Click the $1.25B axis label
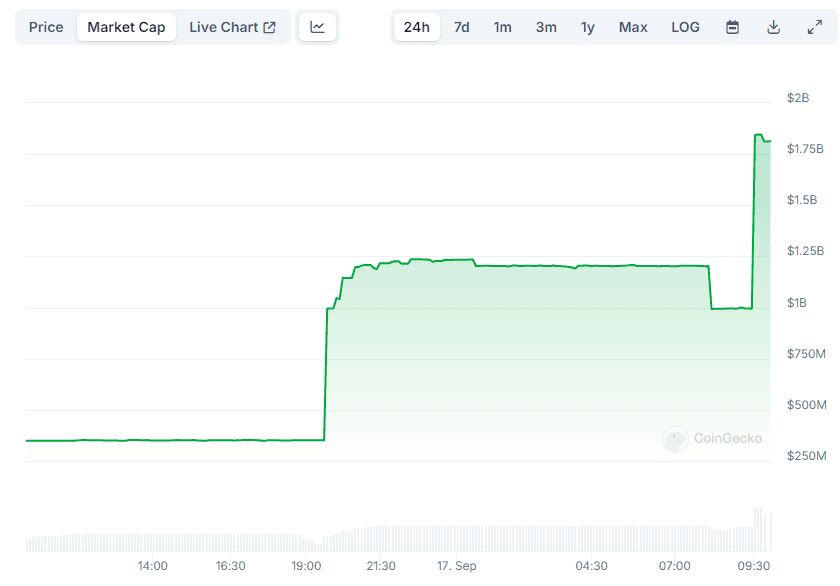This screenshot has height=586, width=840. coord(805,251)
